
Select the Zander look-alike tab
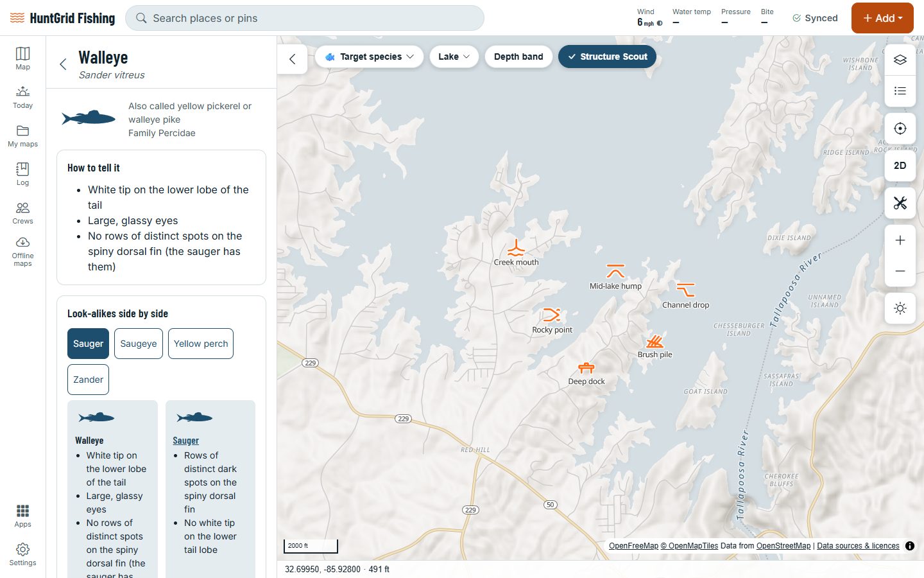point(88,380)
